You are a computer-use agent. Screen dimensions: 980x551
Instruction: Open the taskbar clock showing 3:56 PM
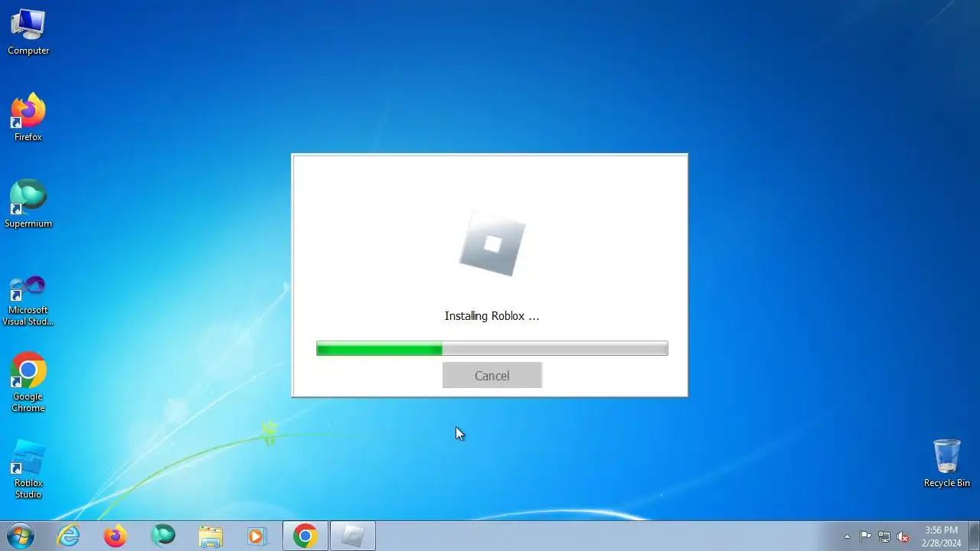point(942,536)
